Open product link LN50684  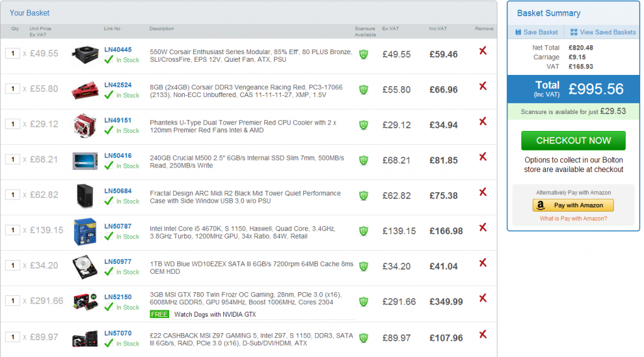click(118, 191)
